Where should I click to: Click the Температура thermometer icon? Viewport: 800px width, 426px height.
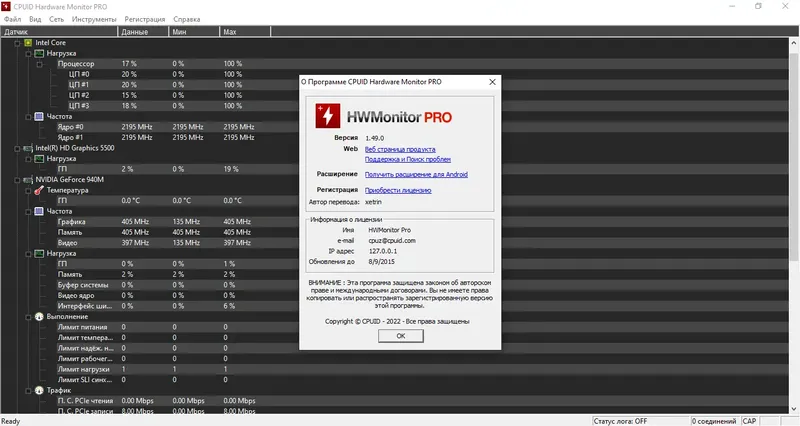pos(39,190)
